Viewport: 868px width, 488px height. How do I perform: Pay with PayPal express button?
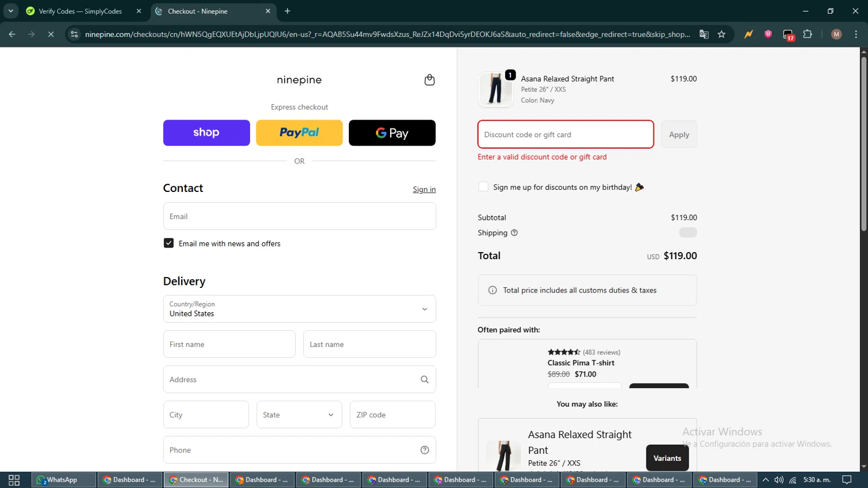[x=299, y=132]
